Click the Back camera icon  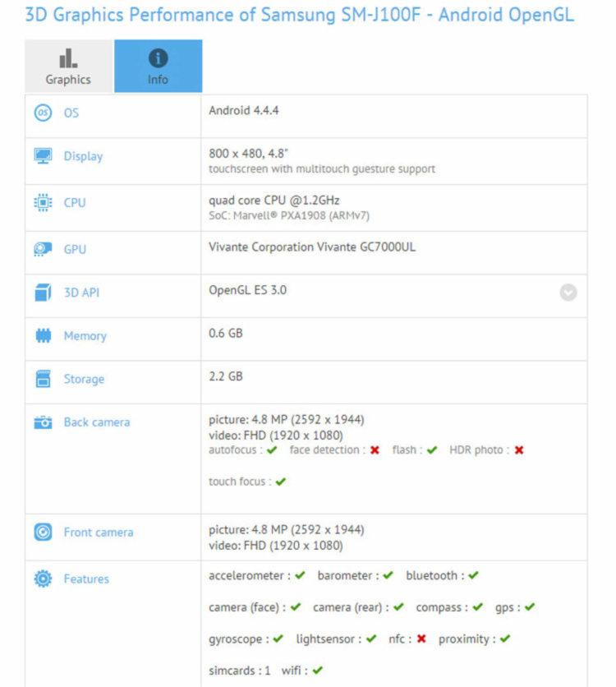coord(43,422)
